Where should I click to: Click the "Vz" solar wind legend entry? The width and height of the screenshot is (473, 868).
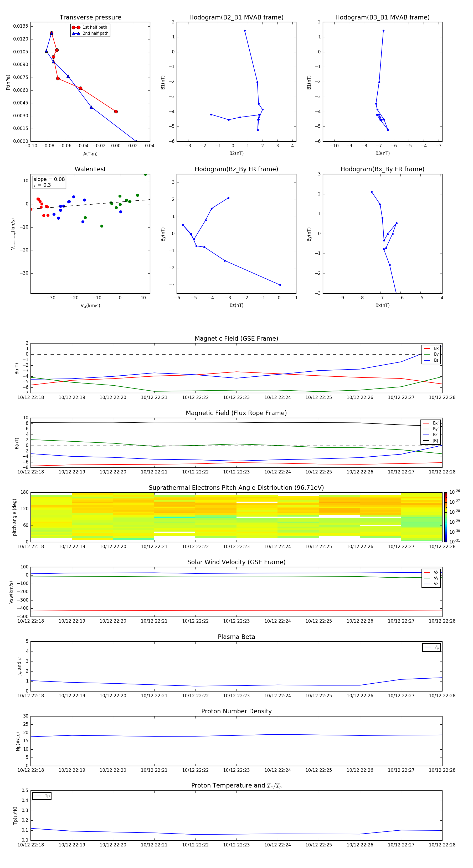click(x=431, y=584)
